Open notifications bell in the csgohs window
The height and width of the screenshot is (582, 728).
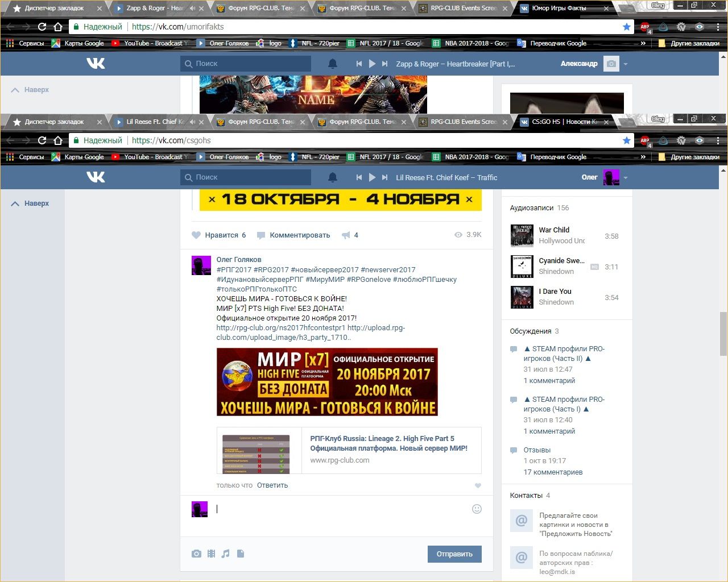pyautogui.click(x=333, y=177)
